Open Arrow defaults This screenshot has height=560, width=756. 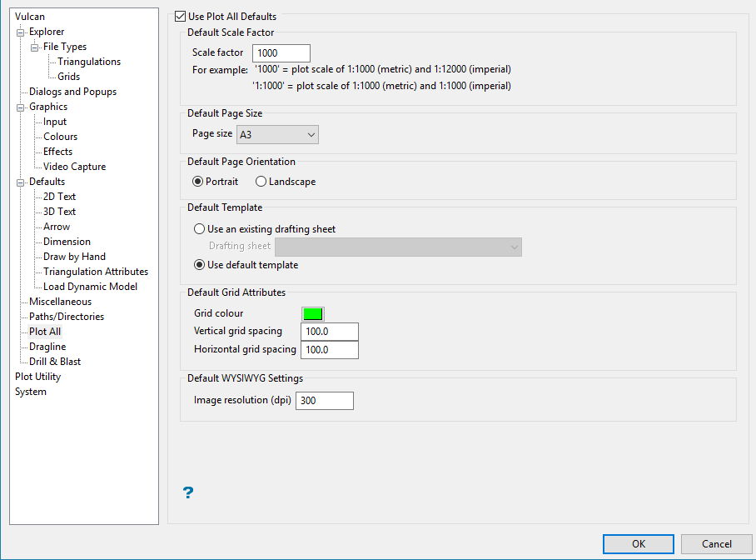57,227
